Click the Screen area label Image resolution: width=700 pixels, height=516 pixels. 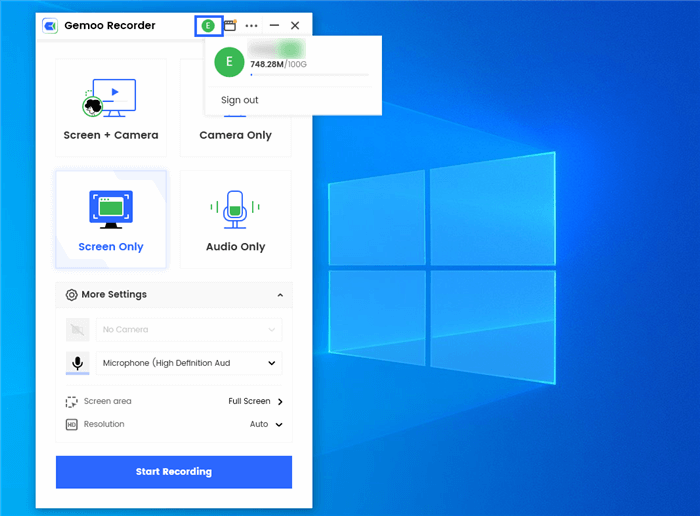pyautogui.click(x=108, y=401)
